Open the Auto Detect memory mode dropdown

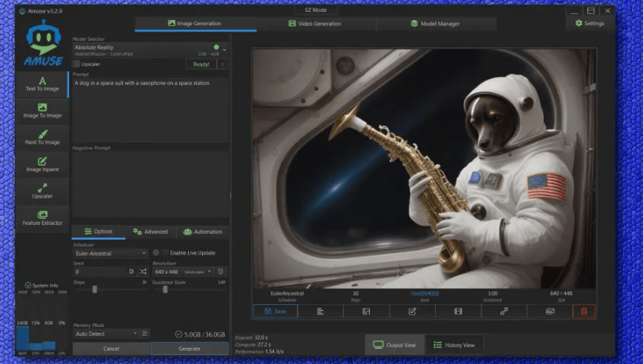(106, 334)
